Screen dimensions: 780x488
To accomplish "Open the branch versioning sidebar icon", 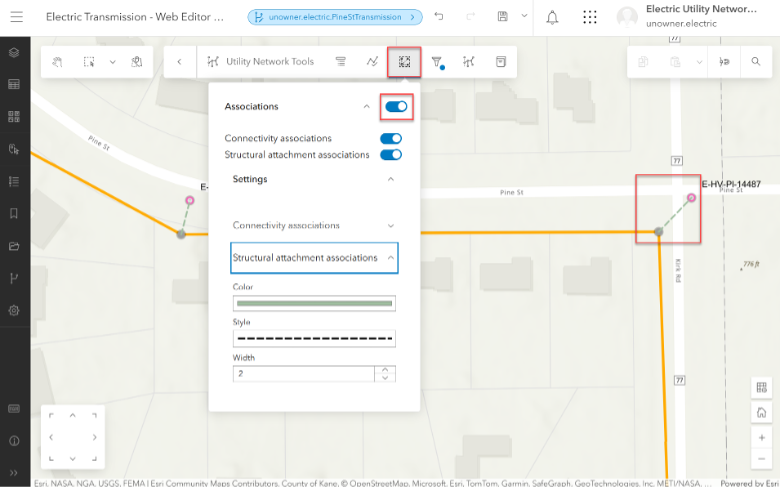I will (14, 279).
